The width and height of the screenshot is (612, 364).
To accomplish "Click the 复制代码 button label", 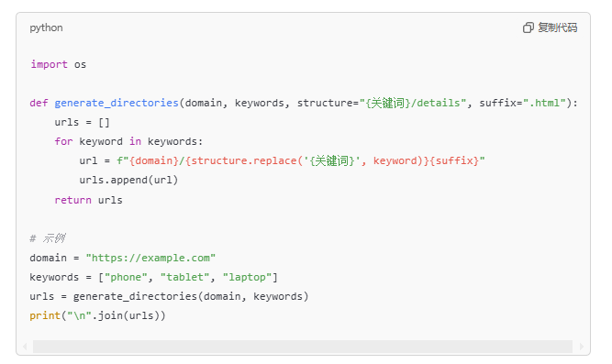I will [x=557, y=28].
